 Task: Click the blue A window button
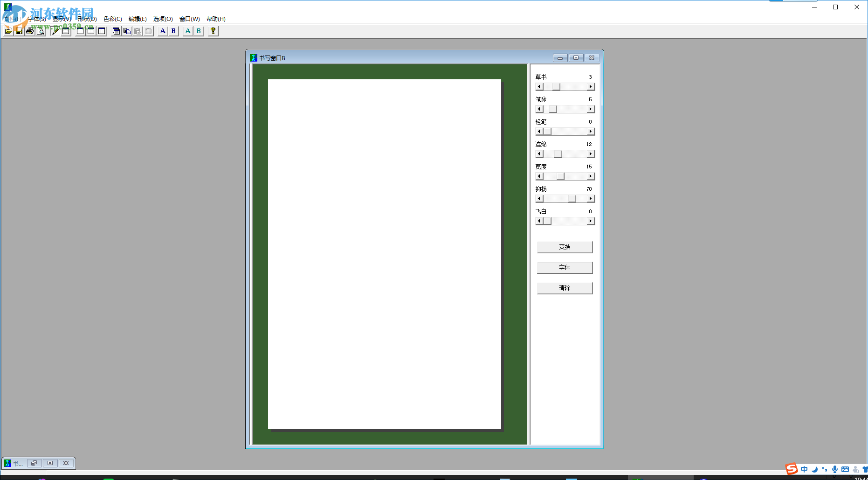click(163, 31)
